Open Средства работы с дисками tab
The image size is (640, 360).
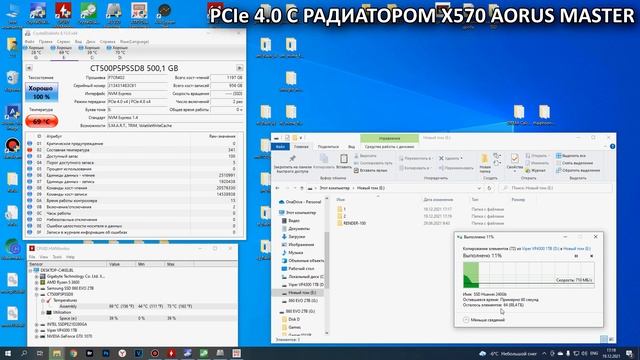click(x=389, y=147)
